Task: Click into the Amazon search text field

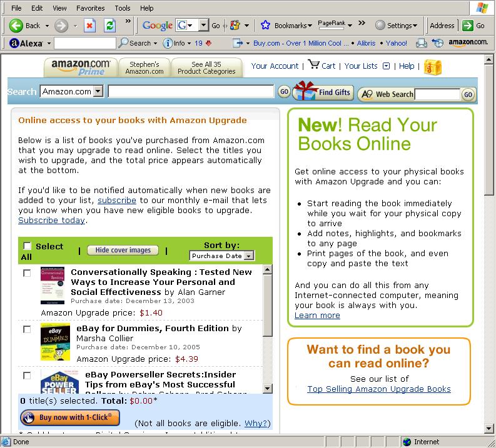Action: 191,91
